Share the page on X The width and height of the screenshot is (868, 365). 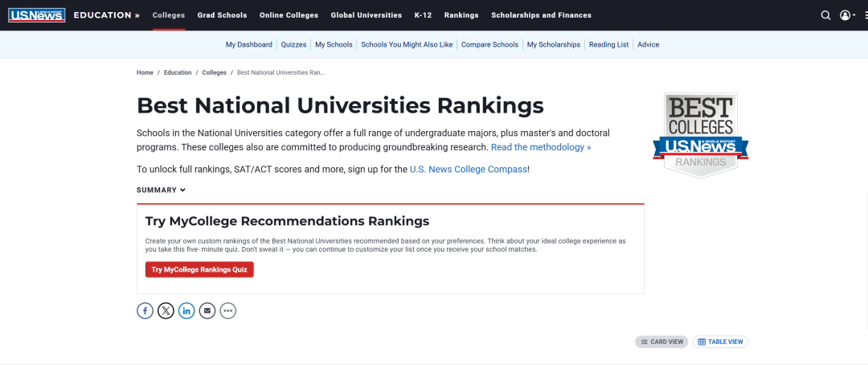tap(166, 310)
